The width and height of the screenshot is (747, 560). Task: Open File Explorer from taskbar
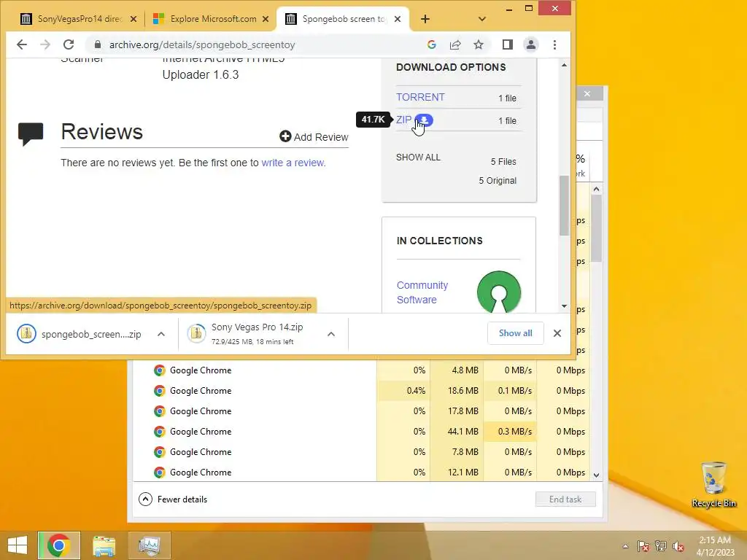tap(104, 545)
